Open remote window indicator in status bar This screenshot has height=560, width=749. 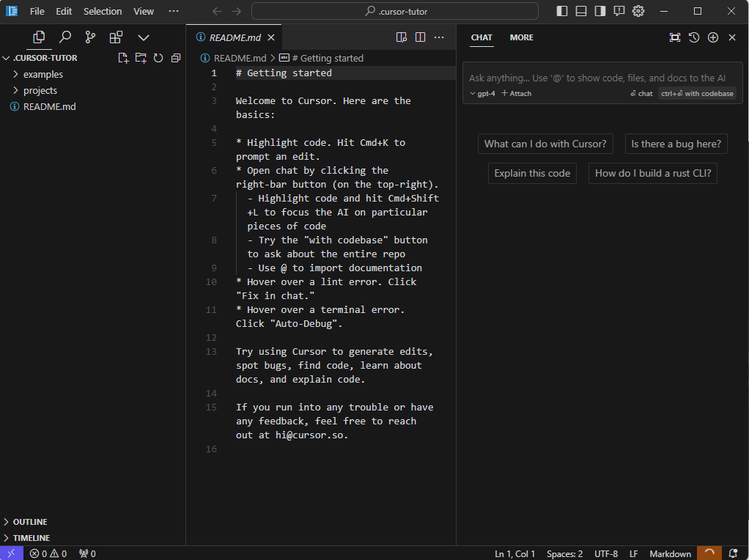click(12, 553)
